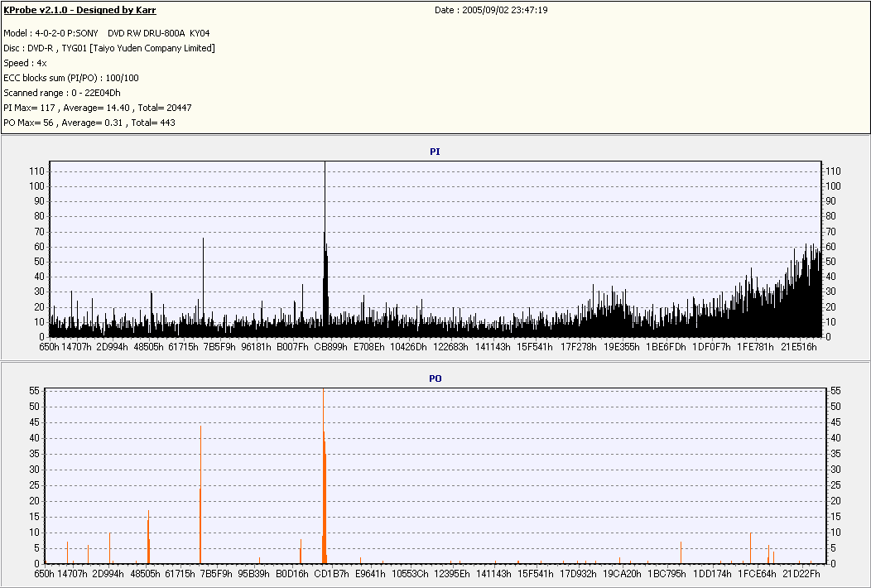Click the Speed 4x line
The height and width of the screenshot is (588, 871).
tap(25, 64)
